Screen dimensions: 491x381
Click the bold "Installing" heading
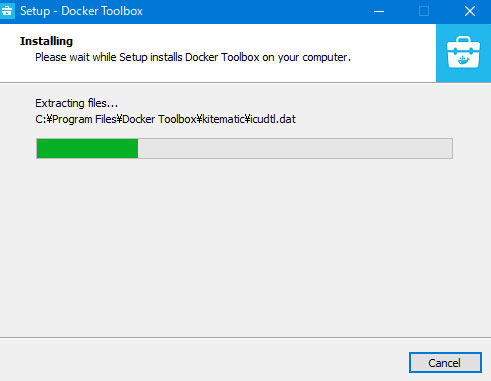point(46,41)
